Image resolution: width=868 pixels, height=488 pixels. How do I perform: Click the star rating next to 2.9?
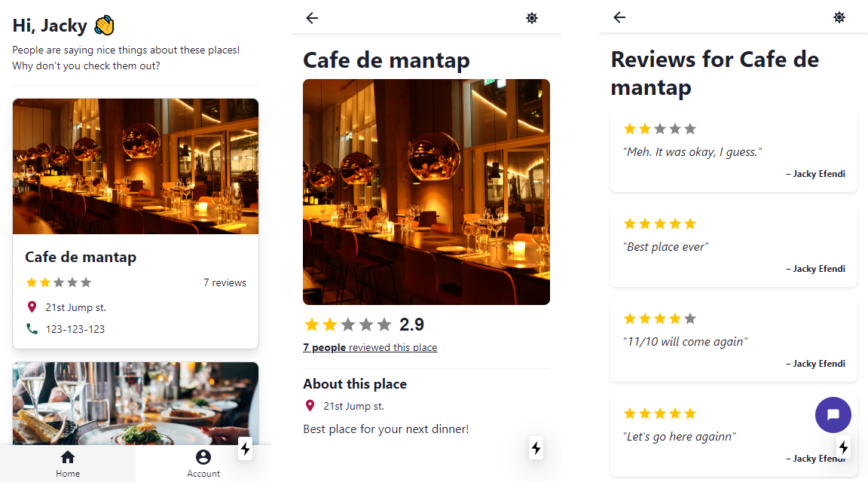click(x=347, y=325)
